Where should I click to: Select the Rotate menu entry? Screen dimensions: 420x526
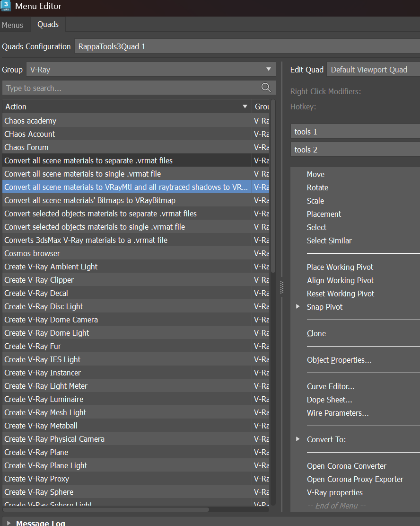coord(317,187)
